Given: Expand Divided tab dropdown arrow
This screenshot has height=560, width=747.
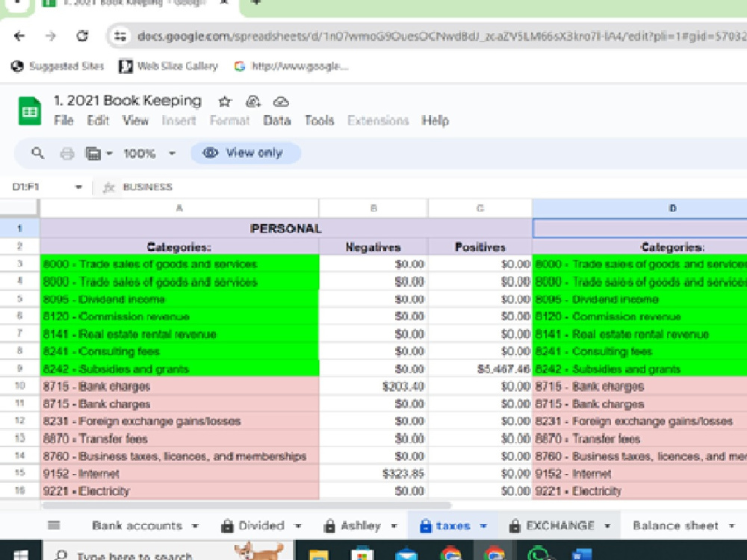Looking at the screenshot, I should tap(298, 526).
